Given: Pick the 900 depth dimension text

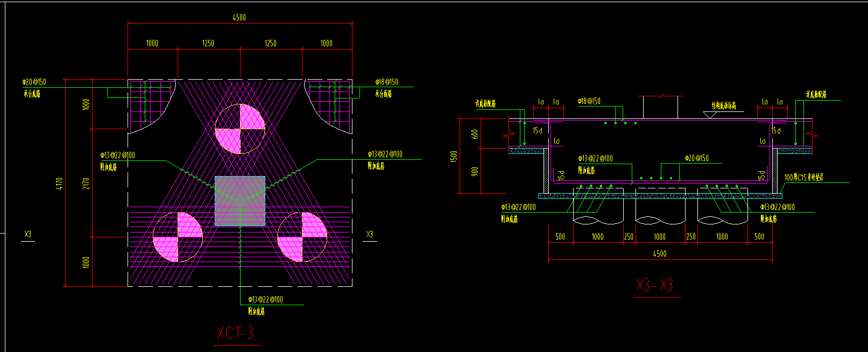Looking at the screenshot, I should 475,171.
